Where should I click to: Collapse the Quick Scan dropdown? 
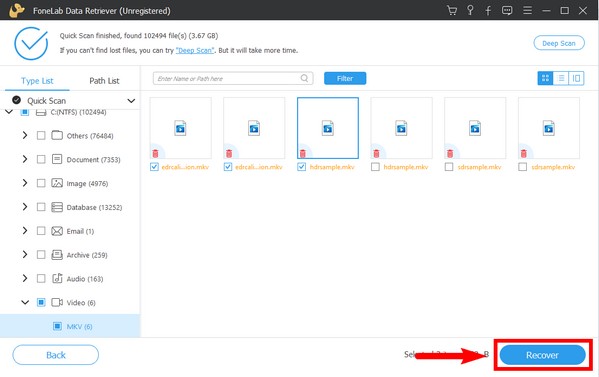coord(131,101)
